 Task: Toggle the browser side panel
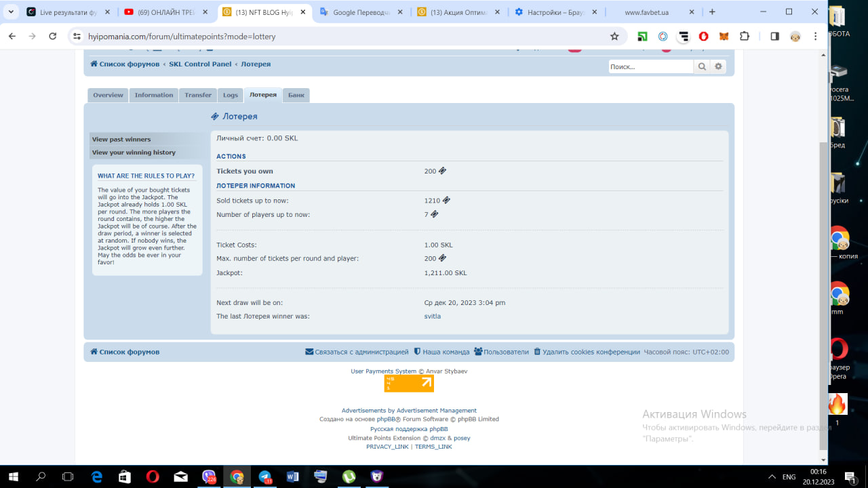pyautogui.click(x=774, y=37)
